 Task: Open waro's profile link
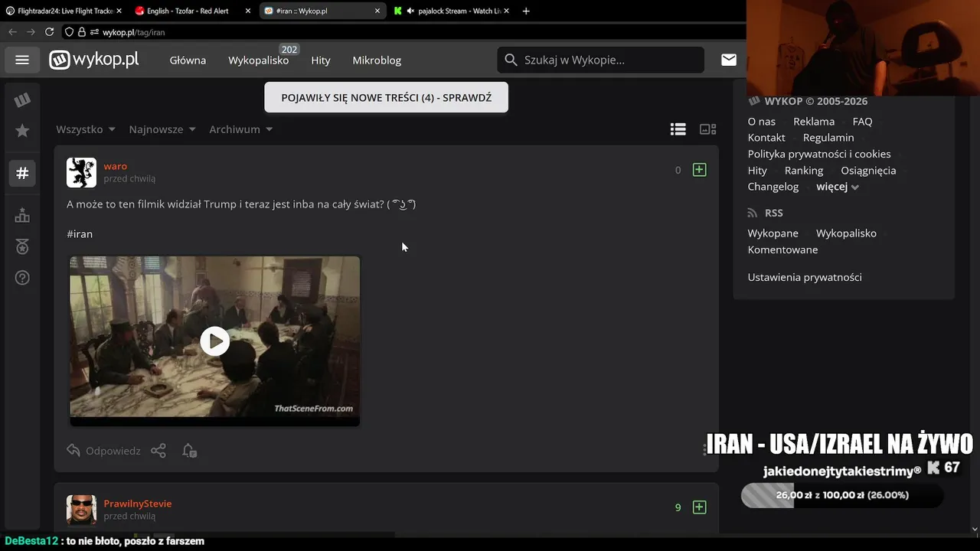116,166
